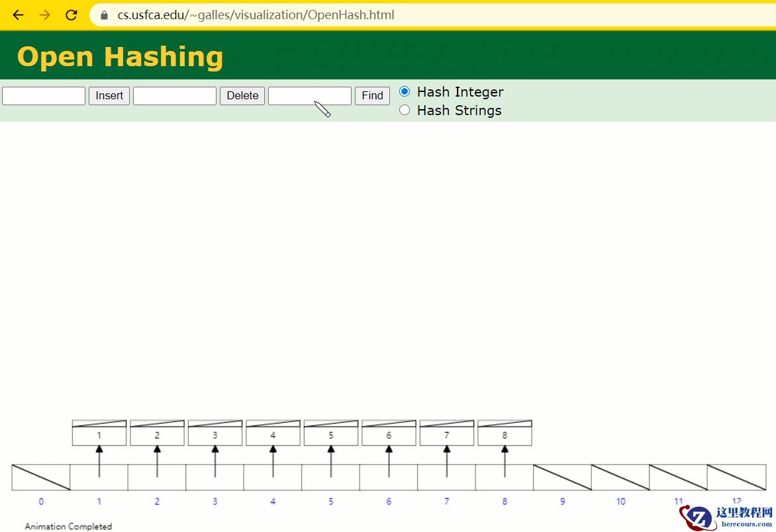This screenshot has width=776, height=532.
Task: Select the URL in the address bar
Action: (x=256, y=15)
